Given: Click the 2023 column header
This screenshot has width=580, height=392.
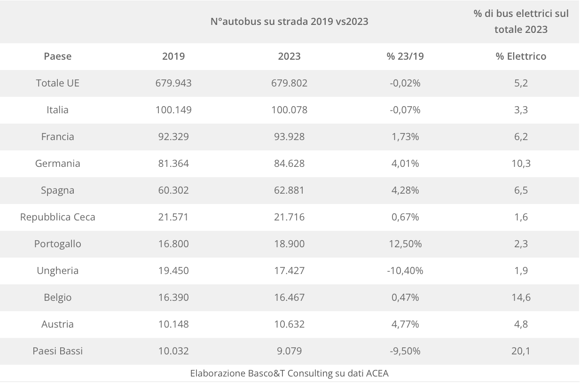Looking at the screenshot, I should click(289, 56).
